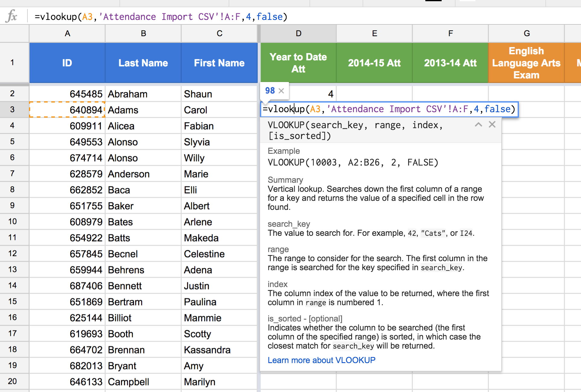
Task: Select column E header
Action: tap(374, 33)
